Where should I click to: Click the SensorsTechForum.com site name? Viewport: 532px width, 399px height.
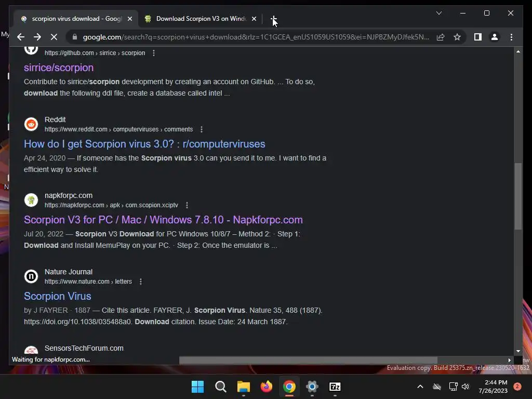84,348
